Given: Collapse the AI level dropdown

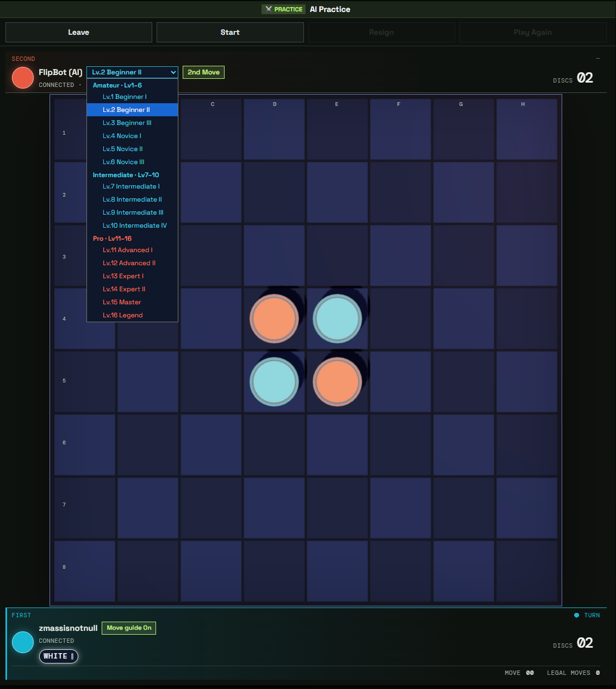Looking at the screenshot, I should point(132,72).
